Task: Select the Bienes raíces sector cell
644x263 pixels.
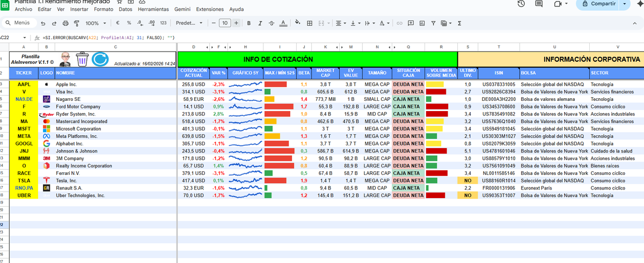Action: [616, 166]
